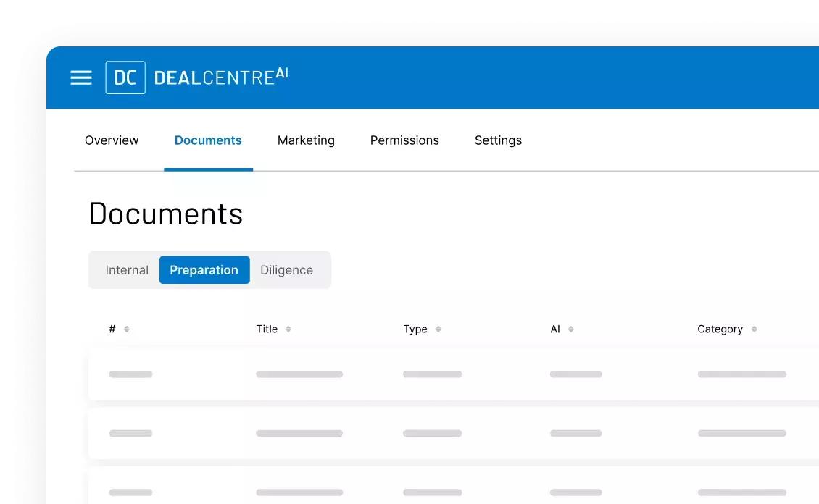Click the DC logo box
Image resolution: width=819 pixels, height=504 pixels.
[125, 77]
